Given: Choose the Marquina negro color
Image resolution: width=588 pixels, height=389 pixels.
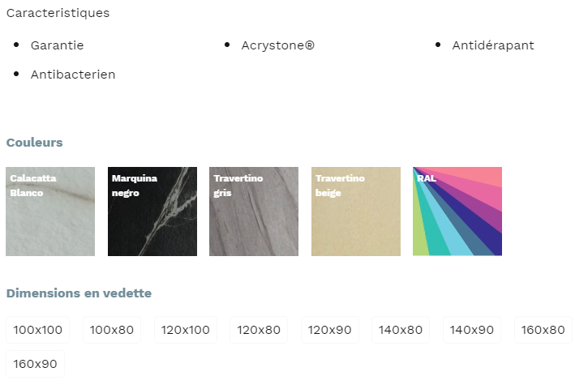Looking at the screenshot, I should point(152,212).
